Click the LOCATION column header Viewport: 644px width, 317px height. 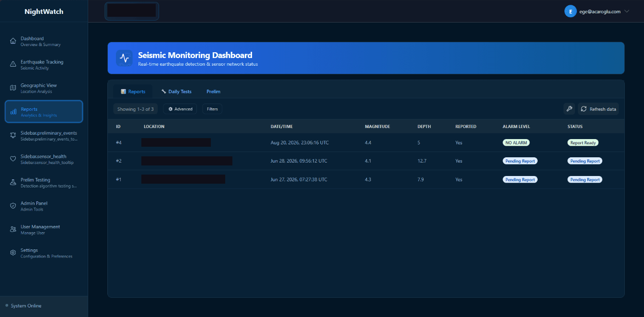154,127
